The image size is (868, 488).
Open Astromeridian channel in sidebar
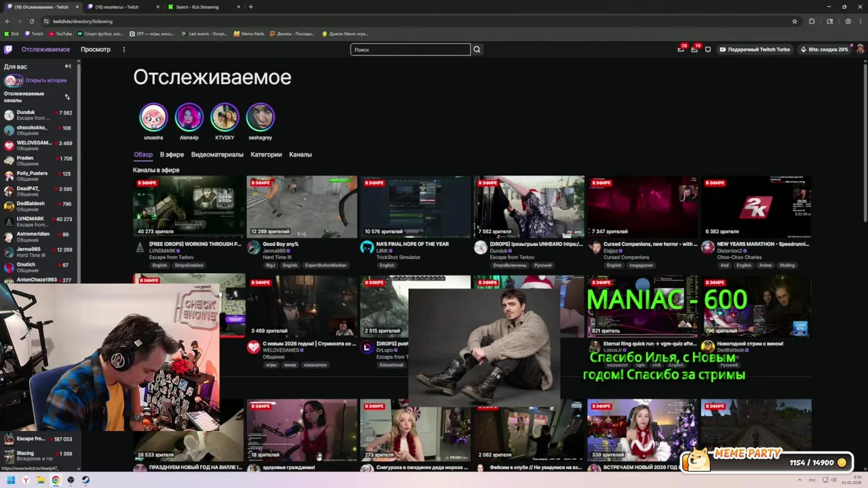click(38, 237)
